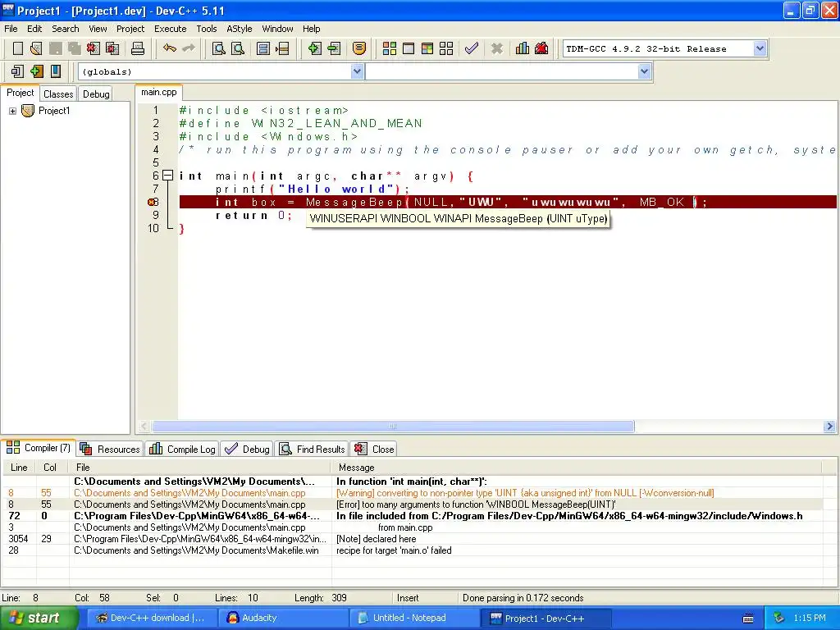The height and width of the screenshot is (630, 840).
Task: Open the Project menu
Action: [x=130, y=29]
